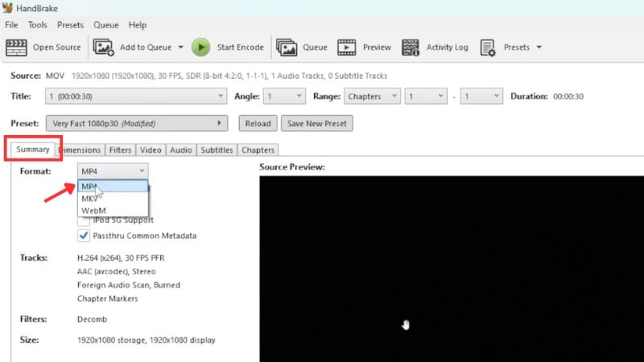Click the AAC (avcodec), Stereo text

[116, 271]
